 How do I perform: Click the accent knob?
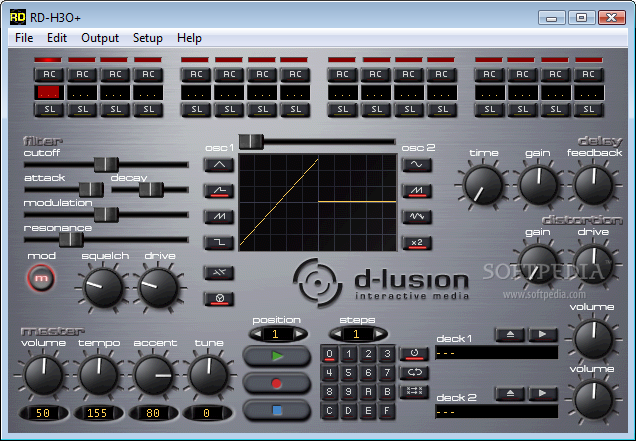coord(154,375)
